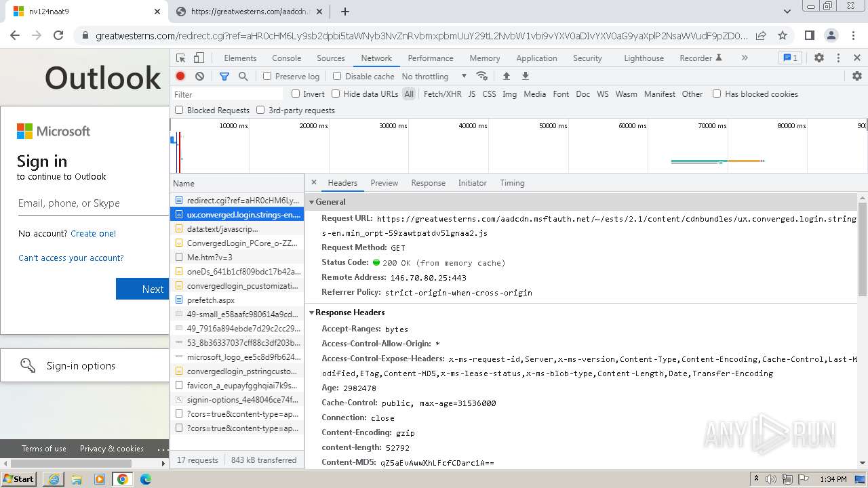Open the Timing tab of request

pos(512,183)
